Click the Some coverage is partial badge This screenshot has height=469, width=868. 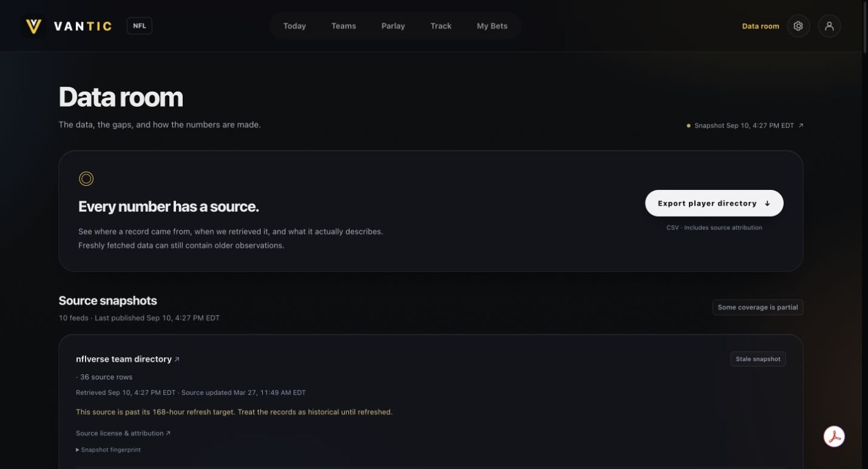pos(758,307)
